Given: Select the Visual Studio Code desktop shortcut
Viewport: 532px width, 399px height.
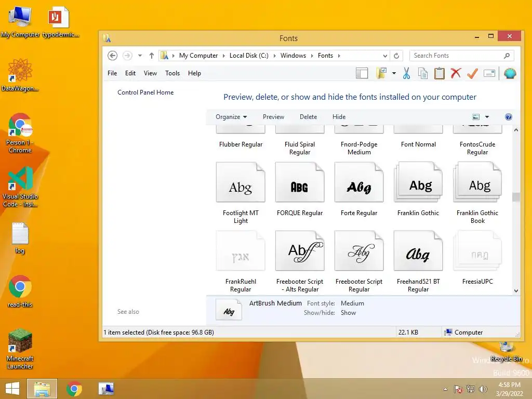Looking at the screenshot, I should coord(20,187).
